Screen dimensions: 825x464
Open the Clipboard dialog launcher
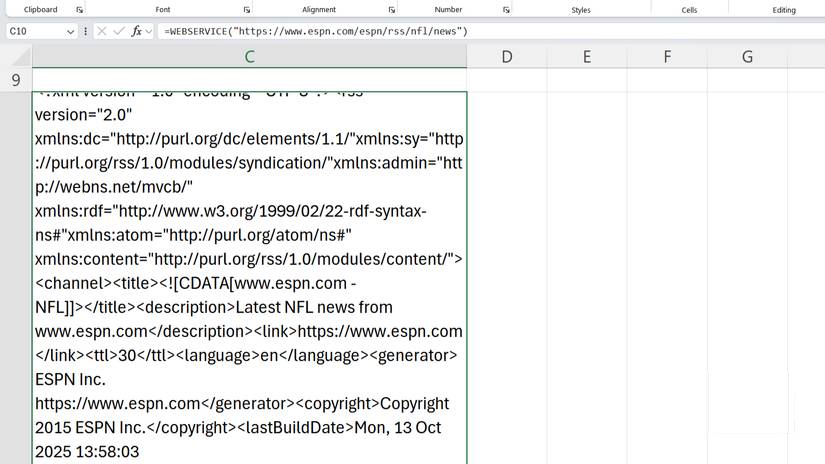(79, 10)
